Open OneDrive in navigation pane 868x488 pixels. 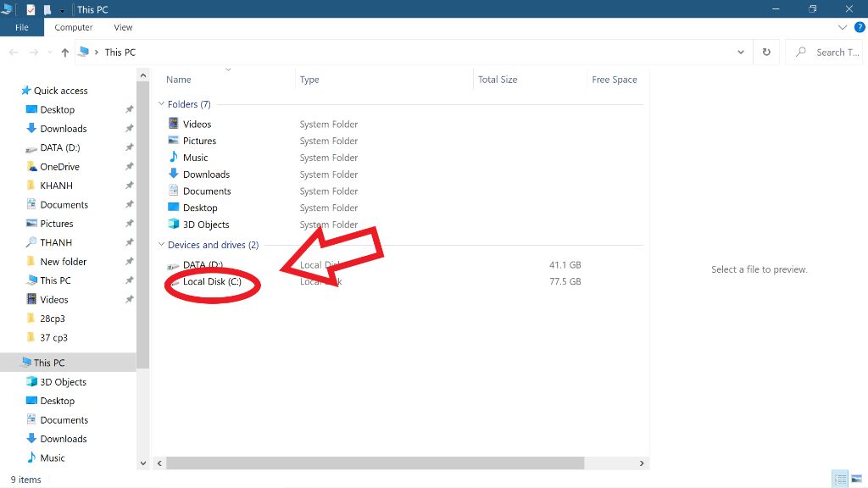[59, 167]
